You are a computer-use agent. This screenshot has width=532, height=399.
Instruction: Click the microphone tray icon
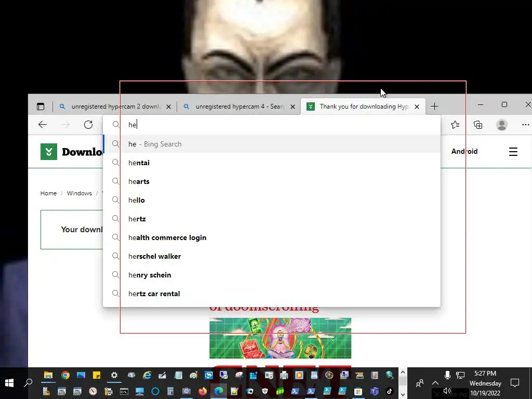(447, 375)
